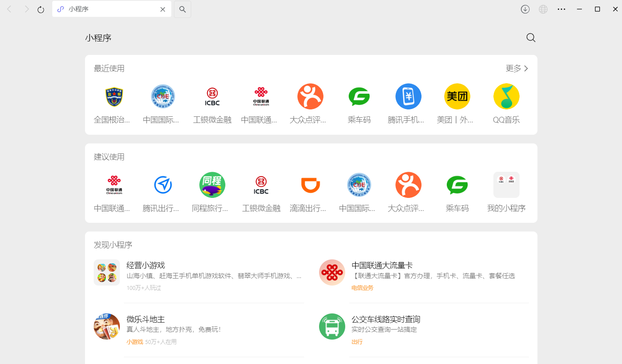This screenshot has width=622, height=364.
Task: Select the 小程序 tab
Action: 105,9
